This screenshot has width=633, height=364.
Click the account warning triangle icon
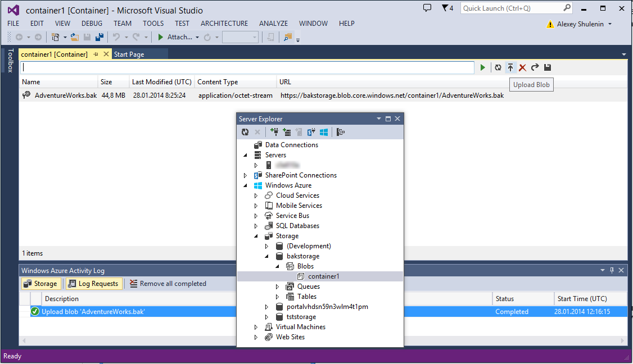point(550,24)
